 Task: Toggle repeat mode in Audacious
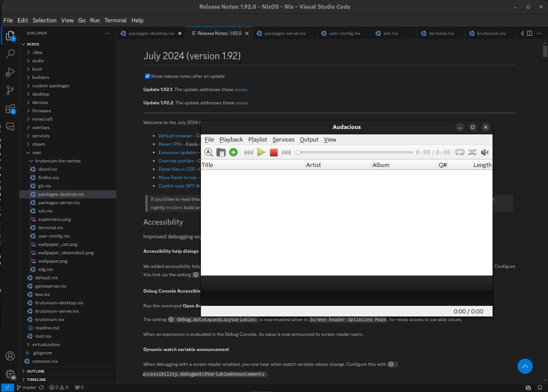tap(460, 152)
